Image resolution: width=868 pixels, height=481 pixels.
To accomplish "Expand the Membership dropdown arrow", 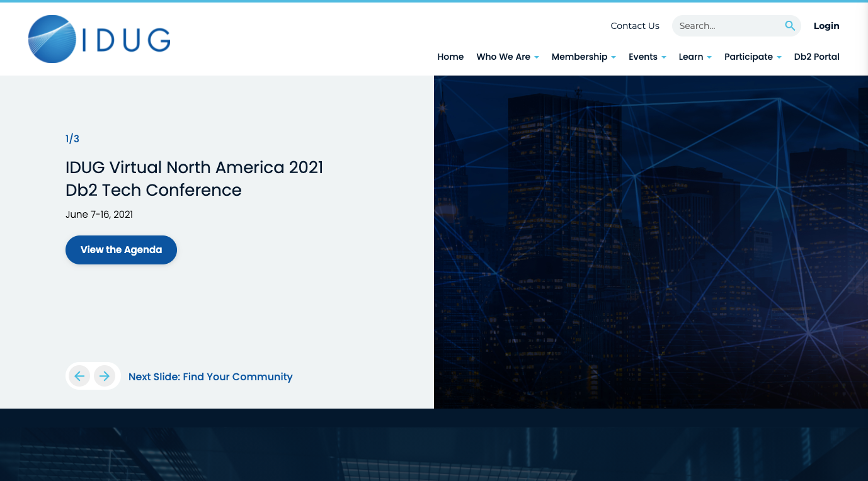I will click(614, 57).
